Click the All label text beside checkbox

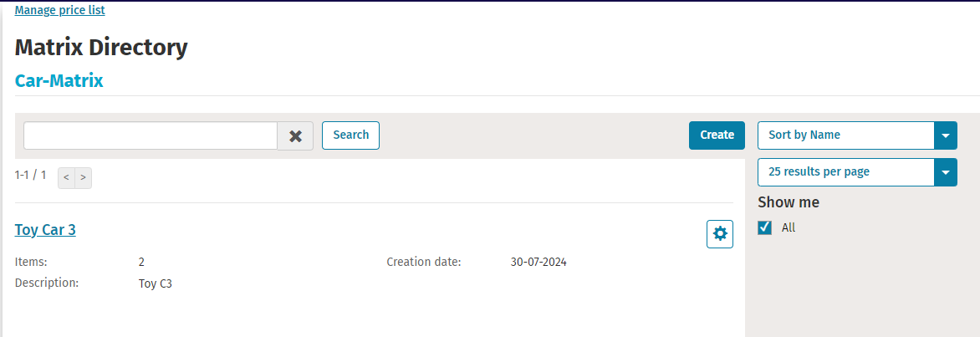click(x=789, y=228)
